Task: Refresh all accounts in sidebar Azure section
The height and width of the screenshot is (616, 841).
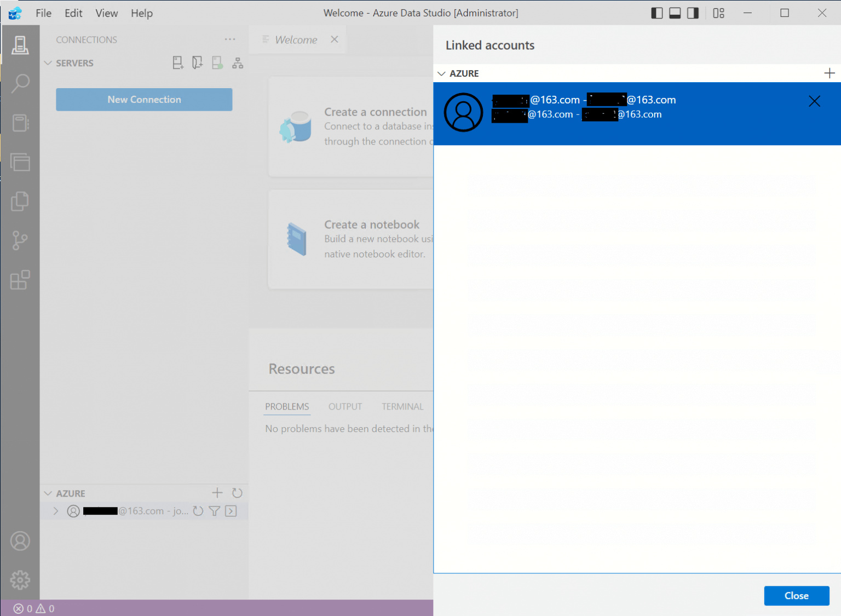Action: [237, 493]
